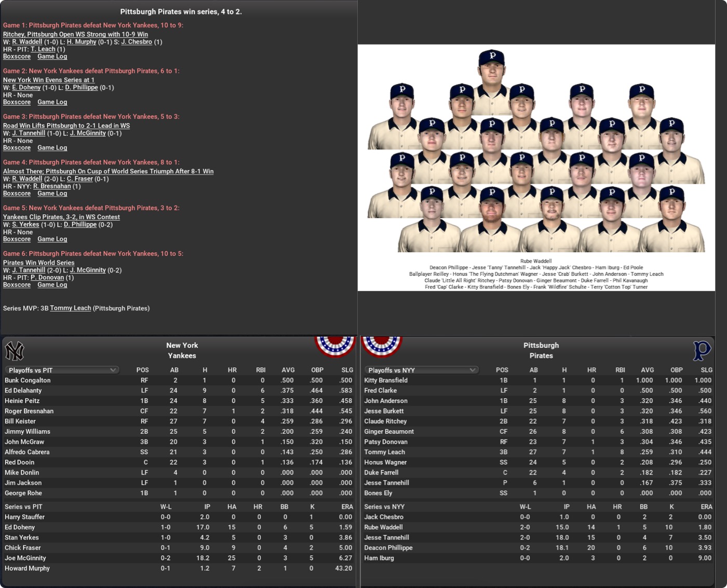Open series MVP Tommy Leach's profile
The width and height of the screenshot is (727, 588).
pos(70,308)
